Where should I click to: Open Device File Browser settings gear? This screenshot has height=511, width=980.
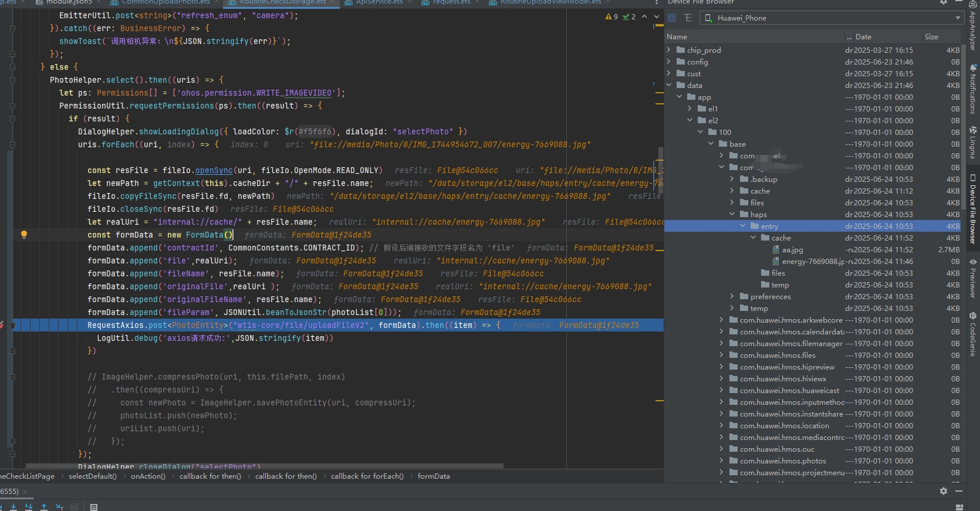coord(944,2)
